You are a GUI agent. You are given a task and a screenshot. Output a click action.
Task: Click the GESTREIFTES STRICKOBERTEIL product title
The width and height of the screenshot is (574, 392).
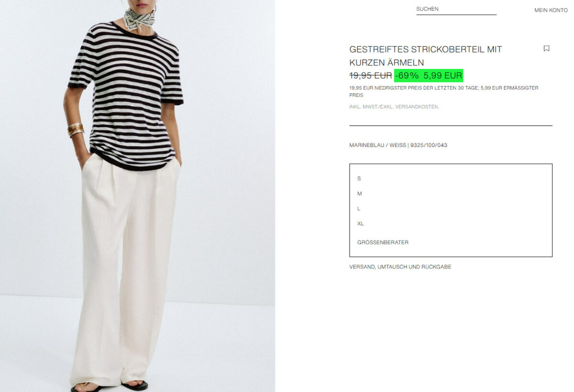coord(426,56)
